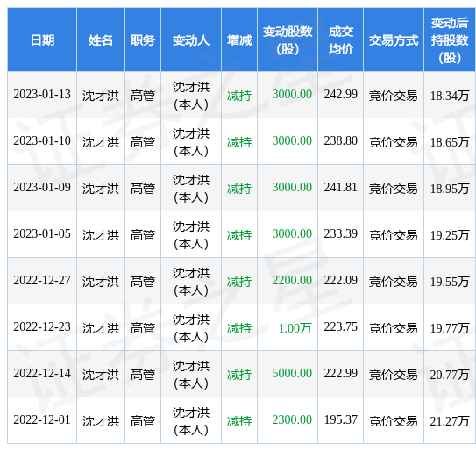Screen dimensions: 476x451
Task: Click the 姓名 column header
Action: [x=101, y=40]
